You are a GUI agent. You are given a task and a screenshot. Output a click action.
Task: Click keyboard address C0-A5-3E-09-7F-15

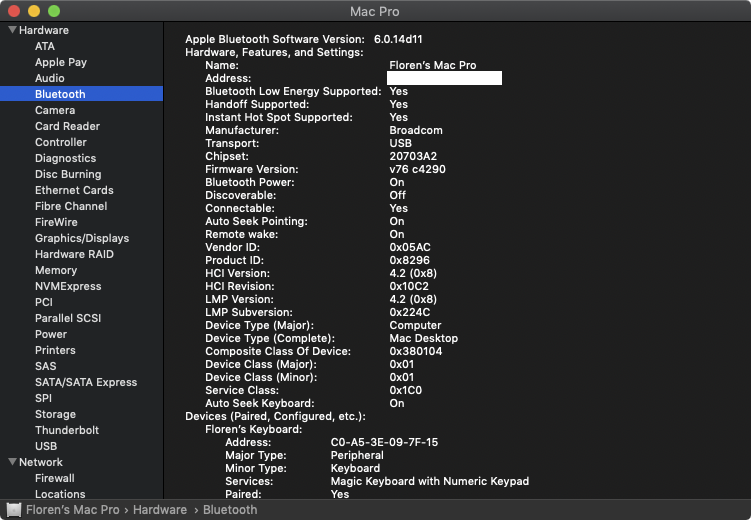[384, 442]
